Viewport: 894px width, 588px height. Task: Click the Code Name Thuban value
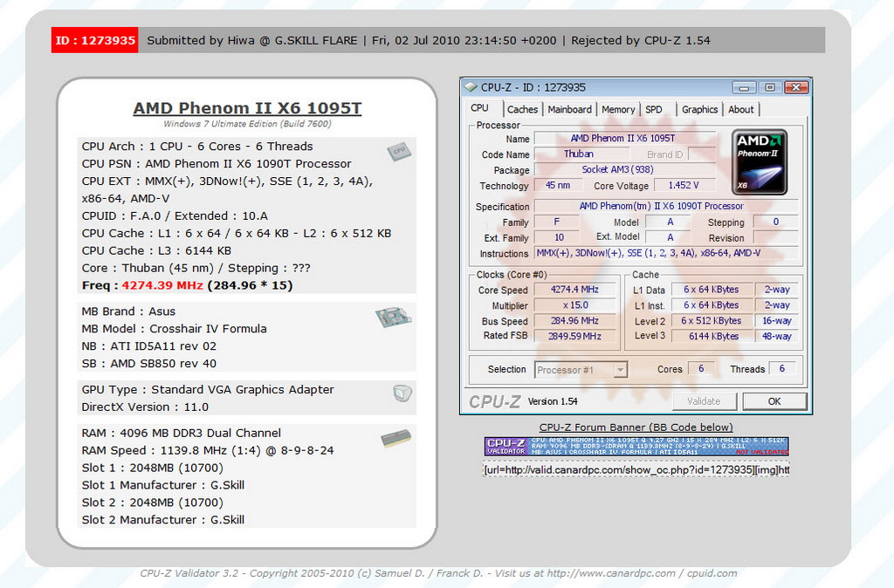pyautogui.click(x=581, y=154)
